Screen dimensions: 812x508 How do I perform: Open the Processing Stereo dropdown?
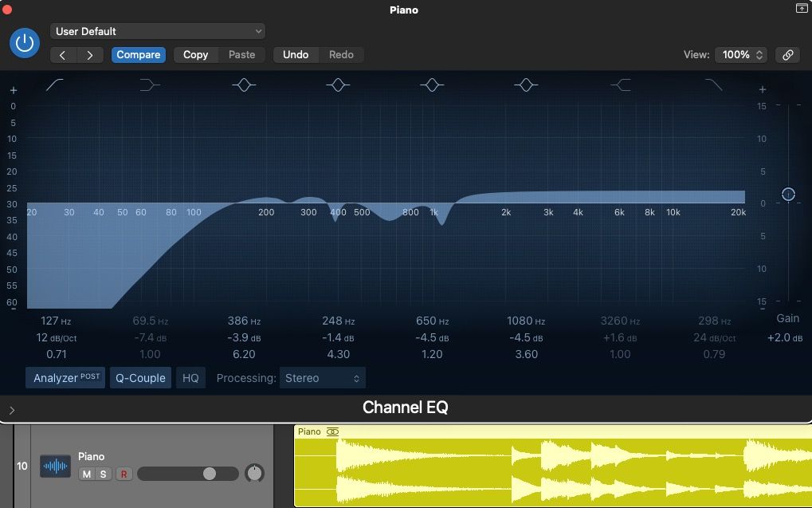(323, 378)
